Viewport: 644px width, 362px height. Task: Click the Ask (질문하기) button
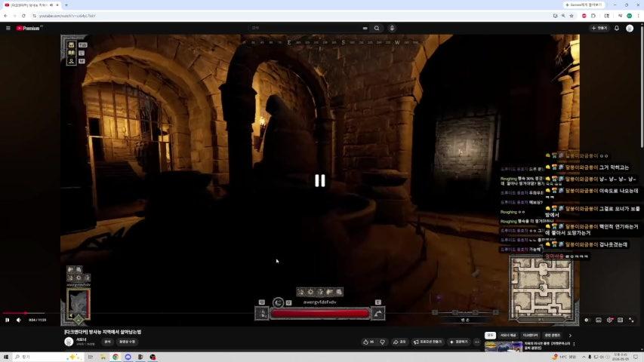point(459,342)
